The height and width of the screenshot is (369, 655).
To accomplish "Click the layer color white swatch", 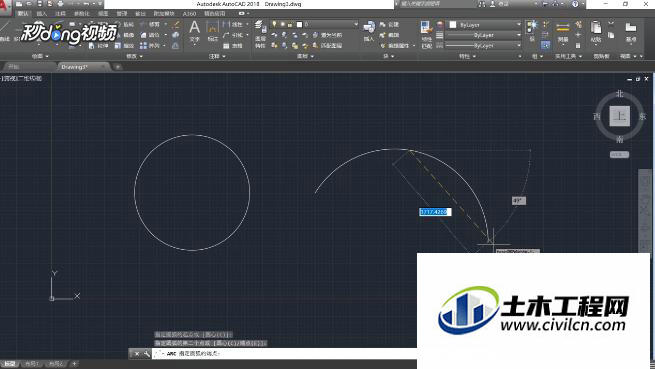I will [299, 25].
